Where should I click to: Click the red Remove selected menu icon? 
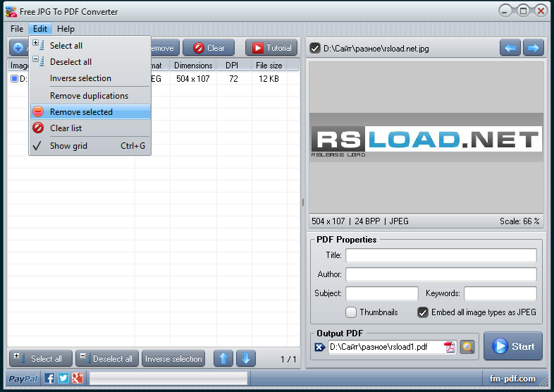(38, 111)
